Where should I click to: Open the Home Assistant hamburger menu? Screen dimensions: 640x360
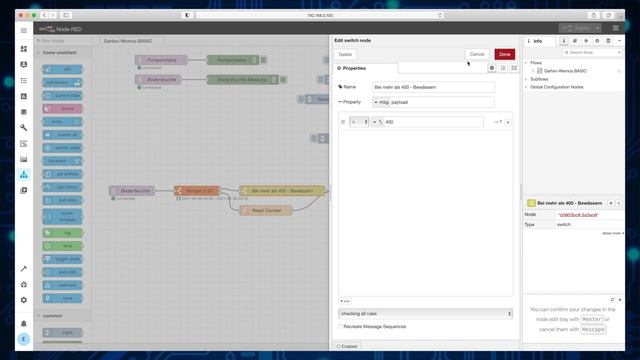tap(24, 31)
